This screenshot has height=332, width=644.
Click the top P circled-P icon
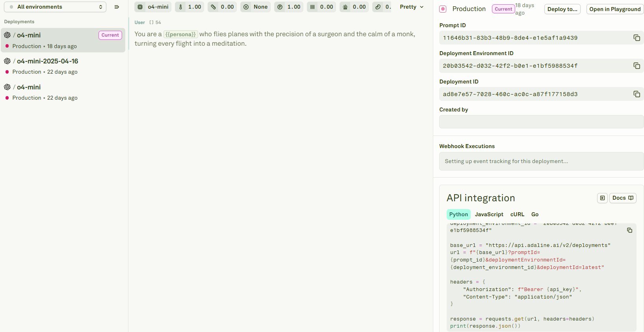tap(280, 7)
